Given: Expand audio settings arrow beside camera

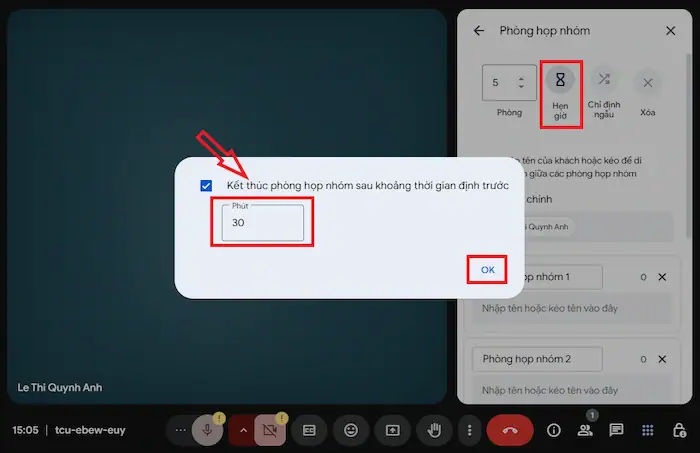Looking at the screenshot, I should (243, 430).
